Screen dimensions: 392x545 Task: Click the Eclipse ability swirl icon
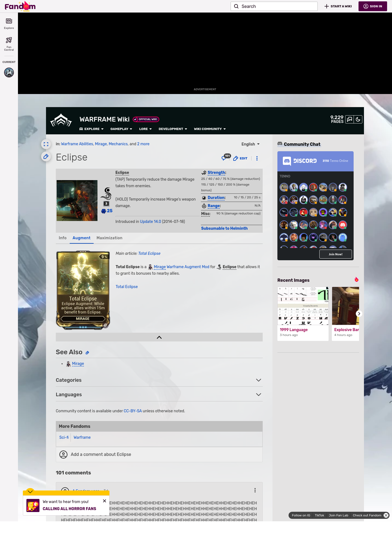coord(106,194)
